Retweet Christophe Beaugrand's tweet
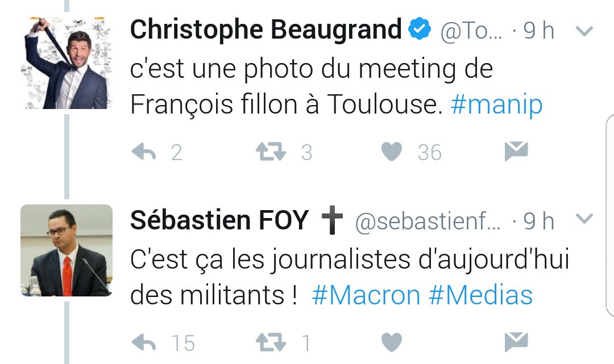The width and height of the screenshot is (614, 364). point(271,152)
